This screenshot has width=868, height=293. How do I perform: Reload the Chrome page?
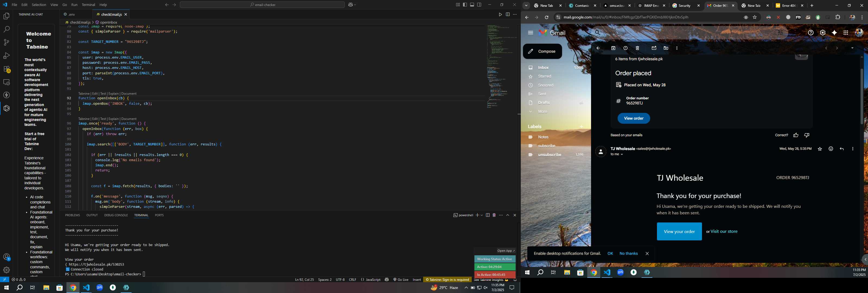click(x=547, y=18)
